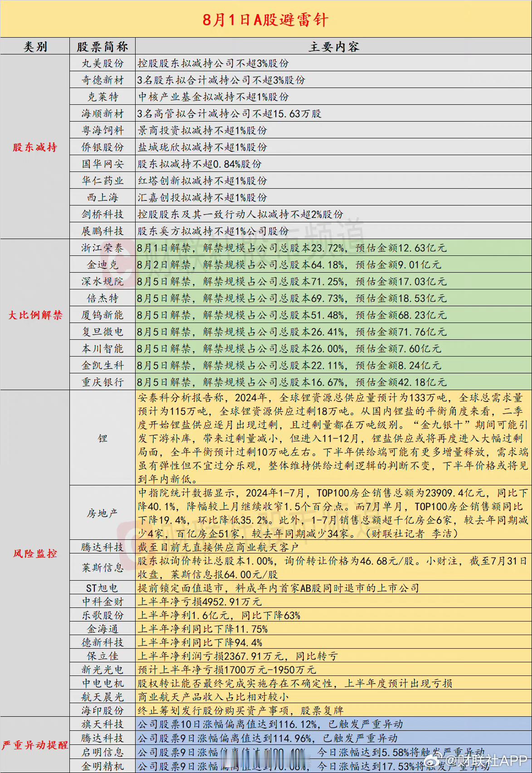Select the '主要内容' column header
This screenshot has height=773, width=532.
[x=334, y=47]
